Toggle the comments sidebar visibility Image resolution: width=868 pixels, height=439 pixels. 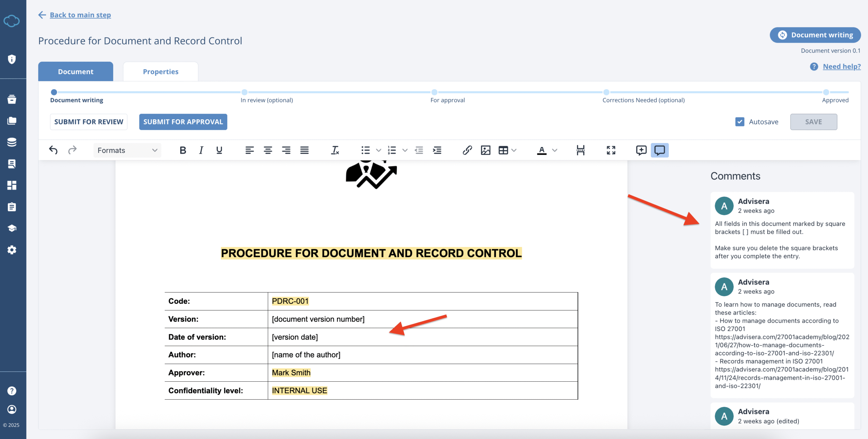[x=660, y=150]
